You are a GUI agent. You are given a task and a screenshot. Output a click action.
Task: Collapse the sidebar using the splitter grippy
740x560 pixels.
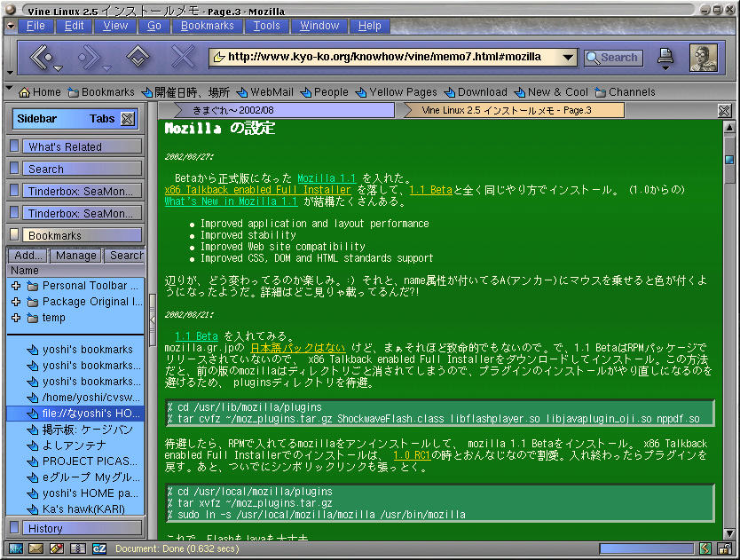click(152, 320)
